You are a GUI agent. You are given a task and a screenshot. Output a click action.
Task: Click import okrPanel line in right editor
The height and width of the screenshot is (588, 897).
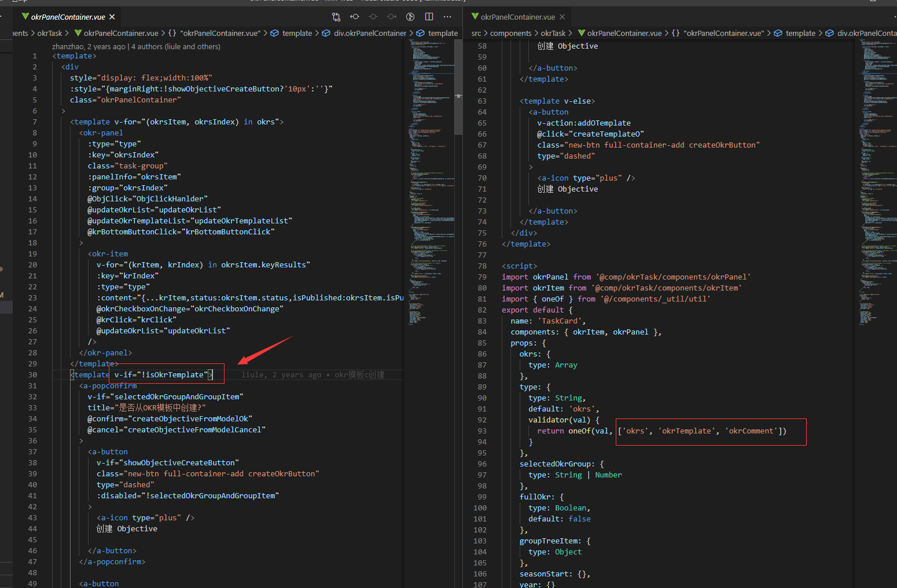626,277
